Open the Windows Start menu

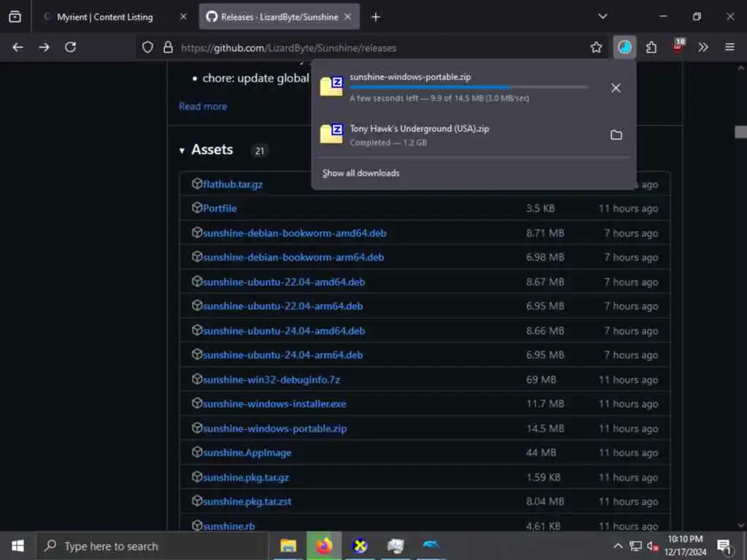pos(18,545)
